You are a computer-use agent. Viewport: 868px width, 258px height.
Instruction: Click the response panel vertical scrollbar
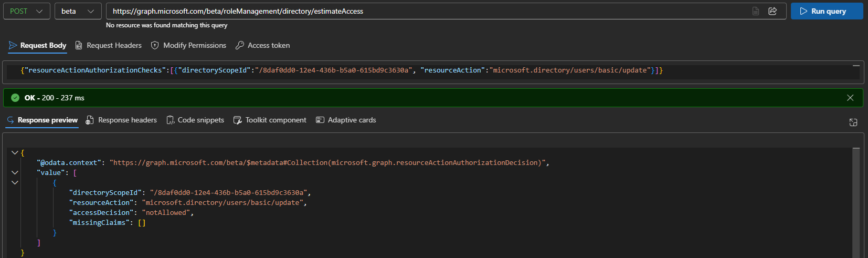(856, 202)
